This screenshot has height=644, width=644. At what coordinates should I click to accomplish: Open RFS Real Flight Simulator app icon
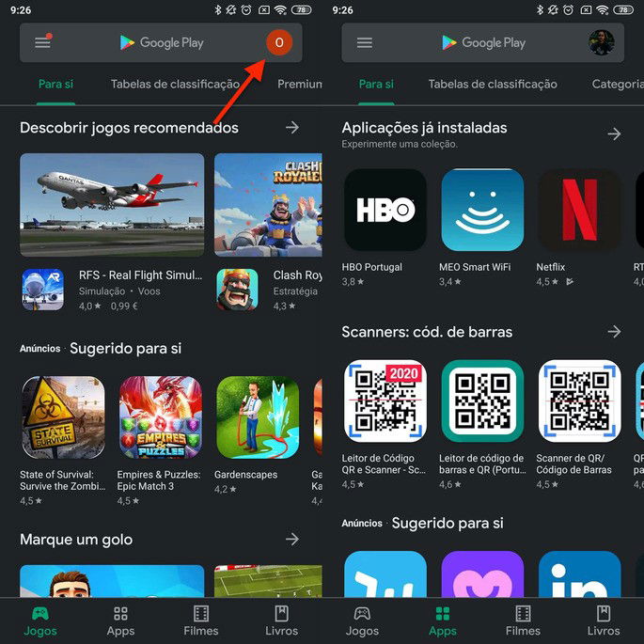[x=42, y=290]
